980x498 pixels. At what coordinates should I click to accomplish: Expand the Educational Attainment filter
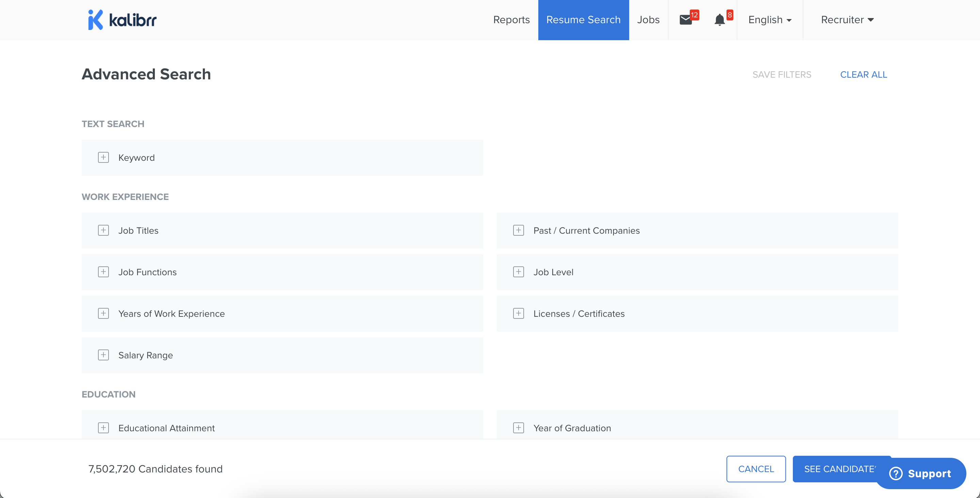click(x=103, y=427)
